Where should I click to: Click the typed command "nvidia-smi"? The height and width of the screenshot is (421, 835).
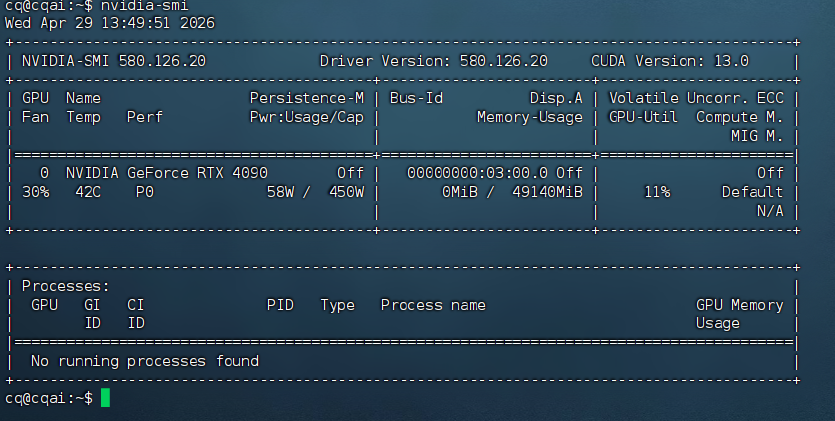tap(144, 5)
